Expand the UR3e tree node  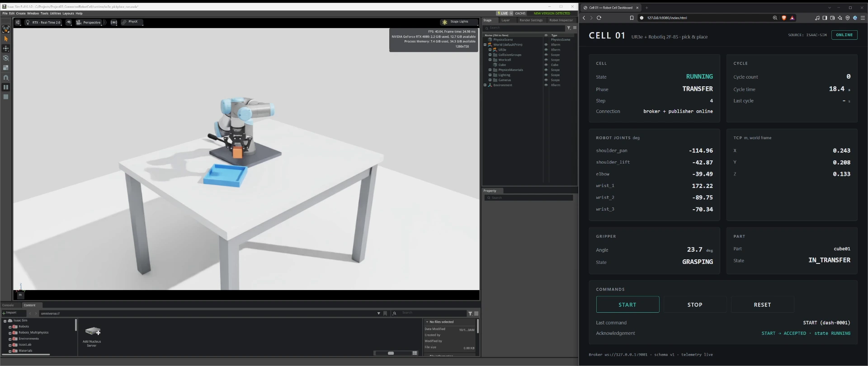click(490, 50)
